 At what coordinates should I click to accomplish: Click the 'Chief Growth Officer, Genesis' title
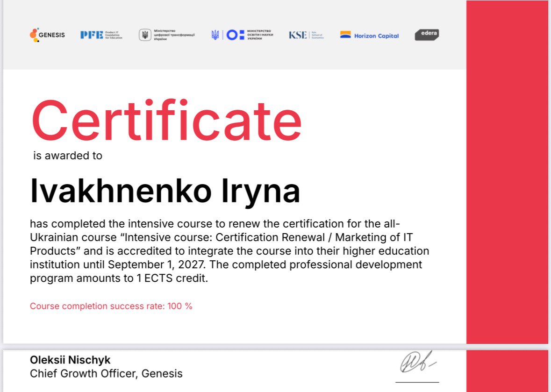click(106, 374)
